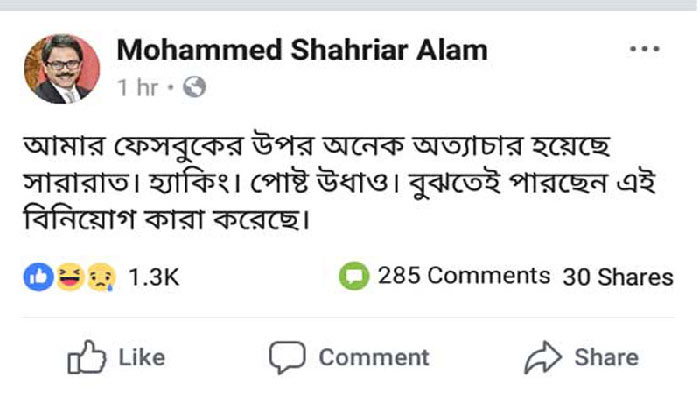The width and height of the screenshot is (700, 394).
Task: Click the Comment button text
Action: [x=374, y=358]
